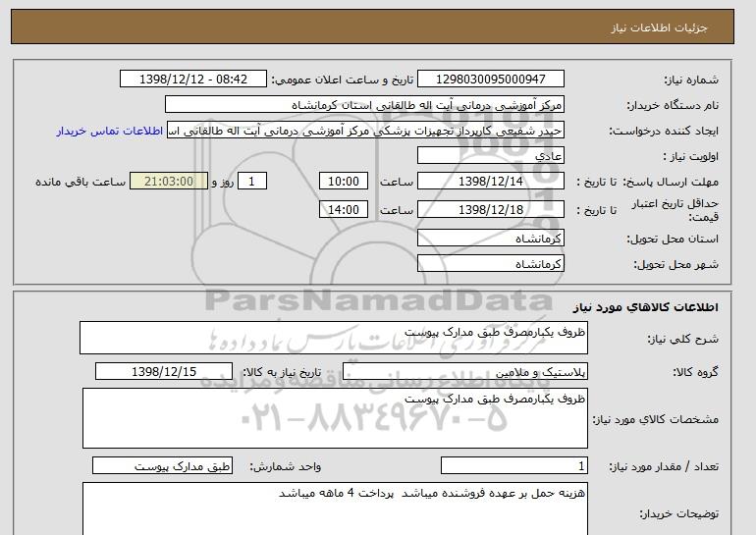Click the گروه کالا label
756x535 pixels.
(x=696, y=372)
